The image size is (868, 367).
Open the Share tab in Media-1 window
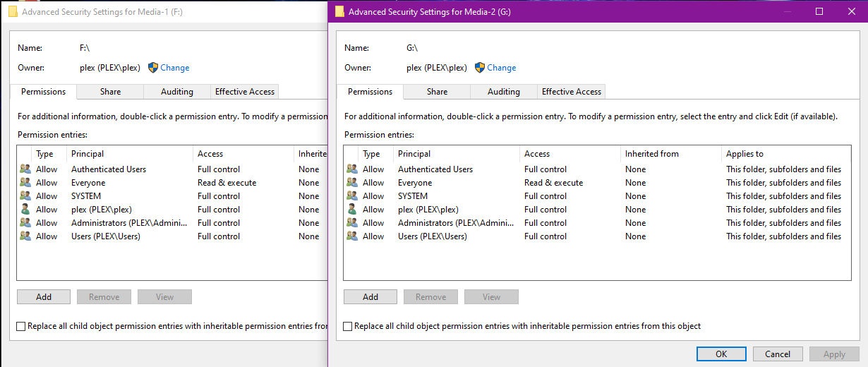tap(110, 92)
